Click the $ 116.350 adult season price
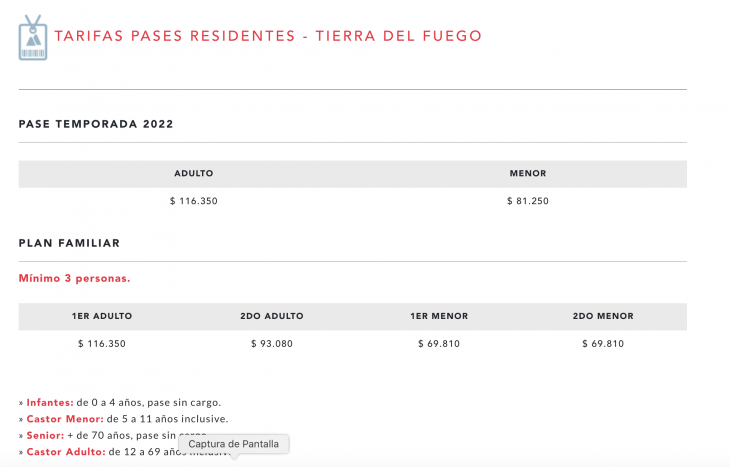Viewport: 730px width, 467px height. click(x=194, y=201)
